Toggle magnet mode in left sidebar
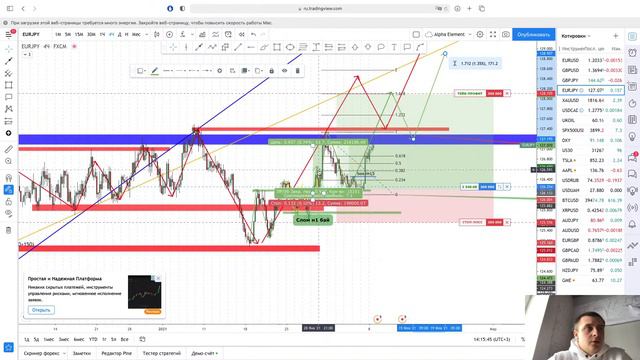Viewport: 640px width, 360px height. tap(9, 178)
